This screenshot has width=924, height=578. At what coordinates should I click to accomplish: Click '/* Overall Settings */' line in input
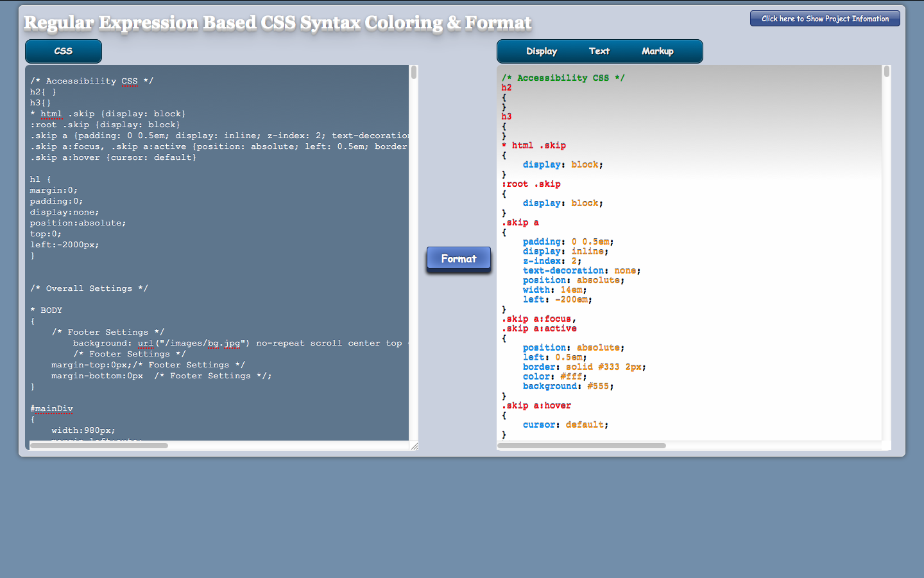coord(89,288)
